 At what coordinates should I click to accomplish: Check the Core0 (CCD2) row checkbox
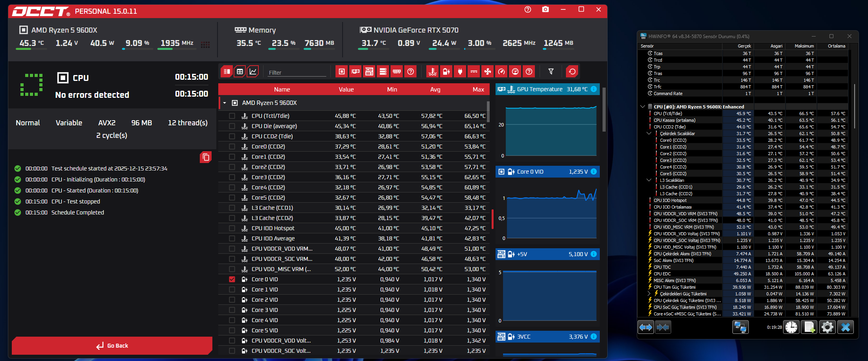click(232, 147)
